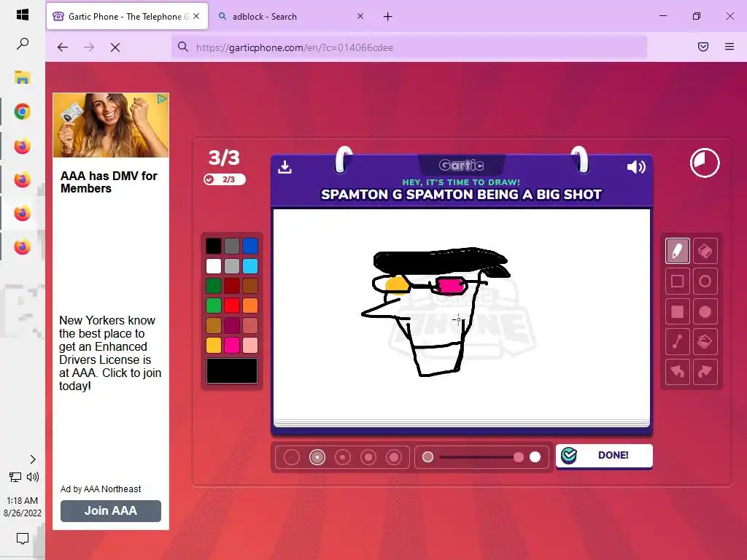Go back to the previous page
The width and height of the screenshot is (747, 560).
pos(63,47)
